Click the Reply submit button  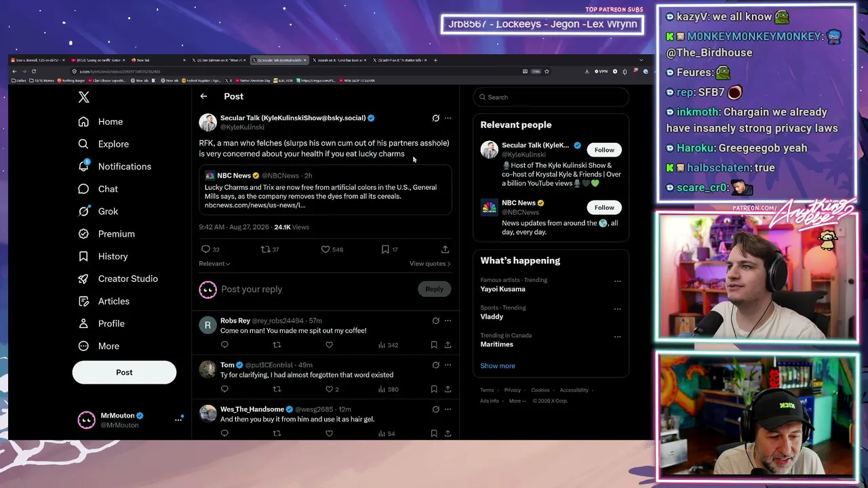coord(434,289)
